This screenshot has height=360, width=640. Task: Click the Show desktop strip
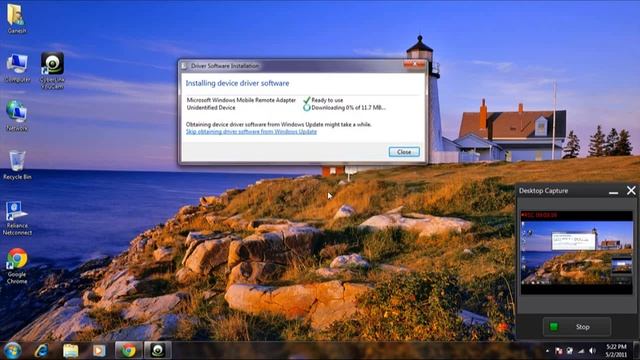point(636,351)
